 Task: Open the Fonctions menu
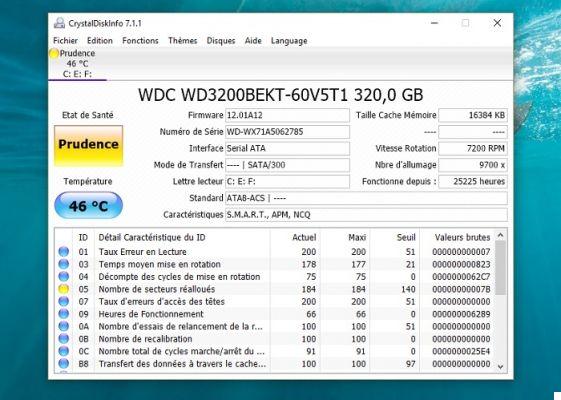coord(140,41)
